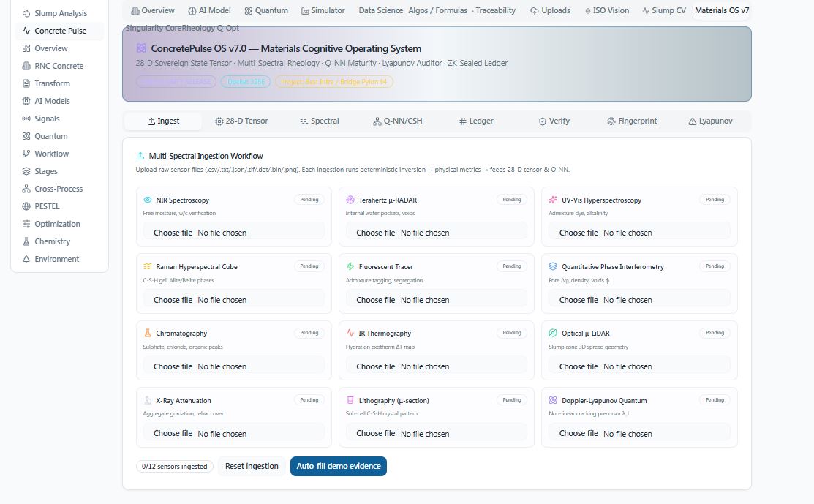814x504 pixels.
Task: Click the Fluorescent Tracer lightning icon
Action: 350,266
